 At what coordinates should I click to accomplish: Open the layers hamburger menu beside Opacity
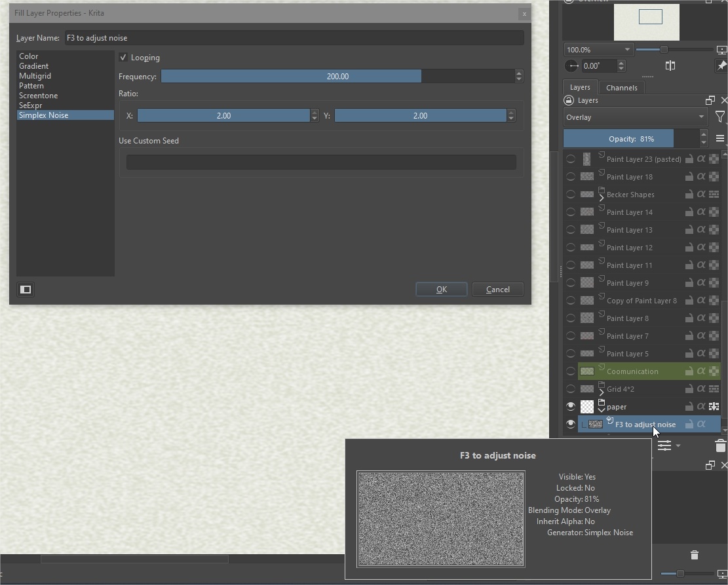tap(720, 138)
